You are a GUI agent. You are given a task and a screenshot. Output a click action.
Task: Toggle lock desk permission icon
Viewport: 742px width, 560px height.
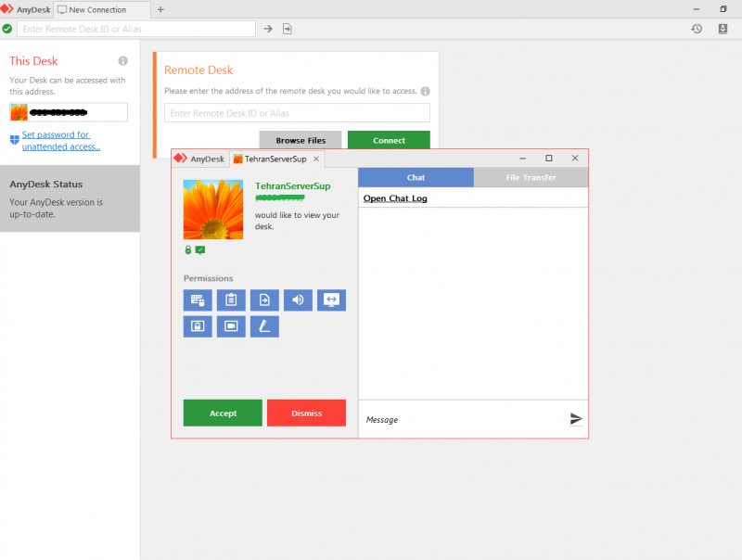198,326
